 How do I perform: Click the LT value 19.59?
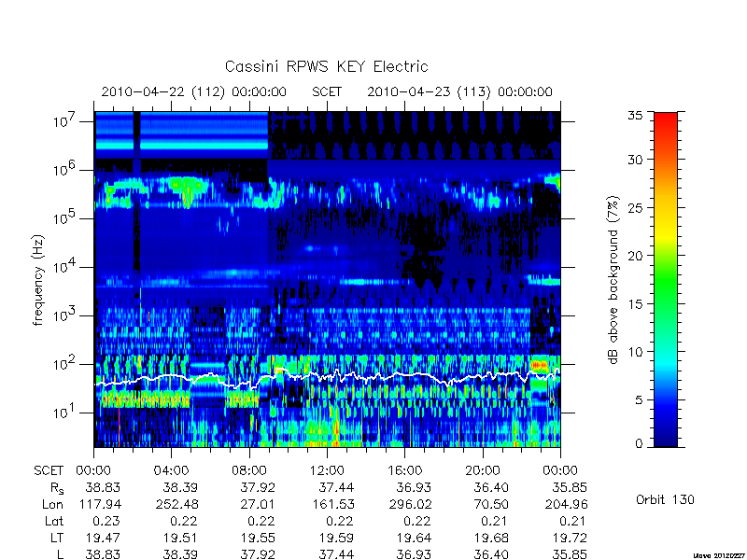336,539
